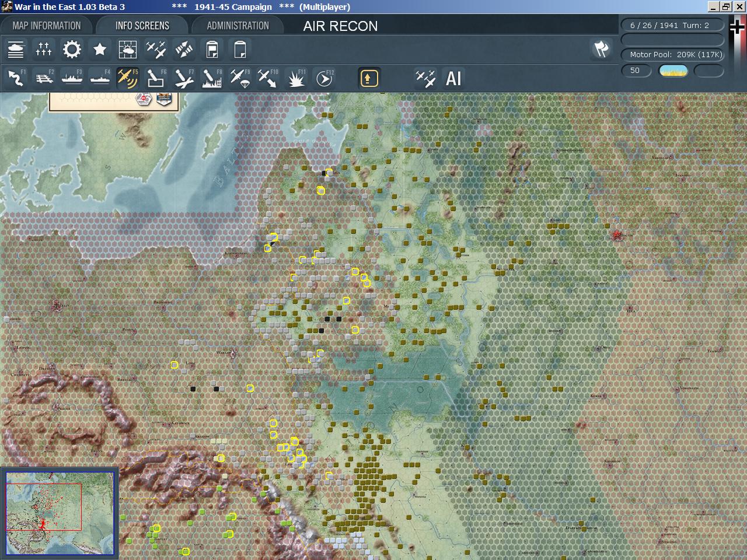Open the losses screen with crosses icon
This screenshot has height=560, width=747.
click(44, 50)
